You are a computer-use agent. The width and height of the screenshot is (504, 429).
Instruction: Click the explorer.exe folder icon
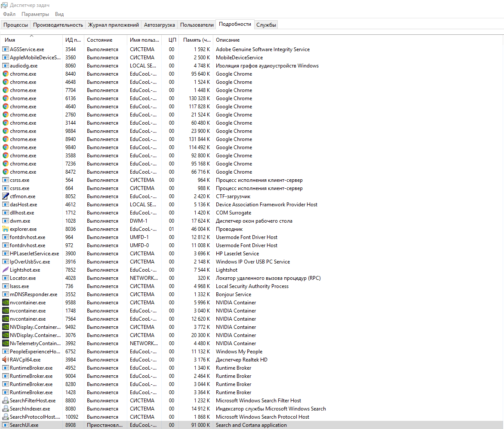[x=6, y=229]
